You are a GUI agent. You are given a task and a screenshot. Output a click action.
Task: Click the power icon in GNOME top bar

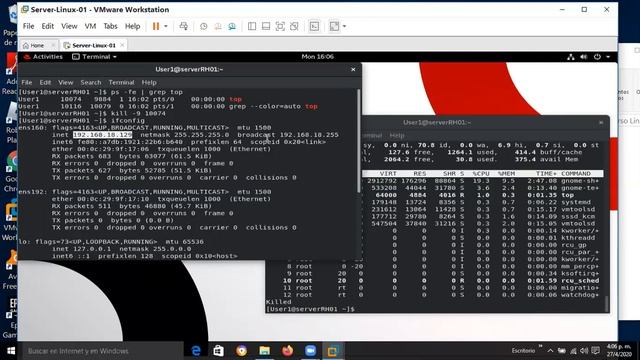[x=597, y=57]
